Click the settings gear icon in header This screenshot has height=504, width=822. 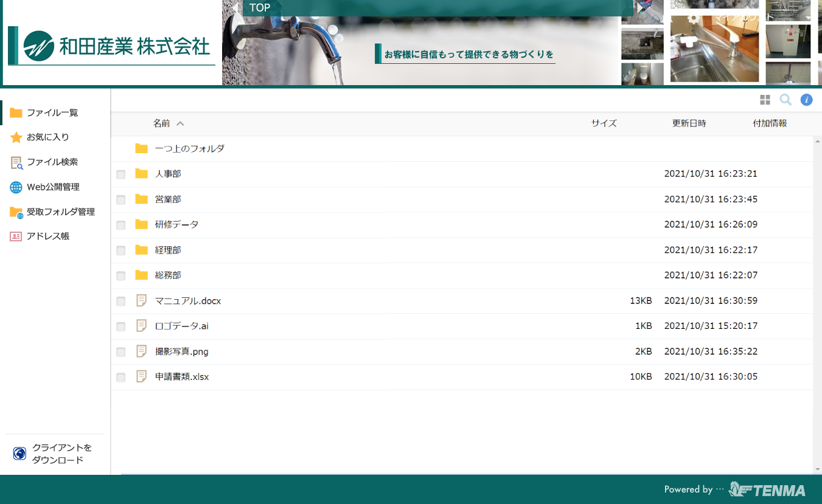pyautogui.click(x=693, y=18)
